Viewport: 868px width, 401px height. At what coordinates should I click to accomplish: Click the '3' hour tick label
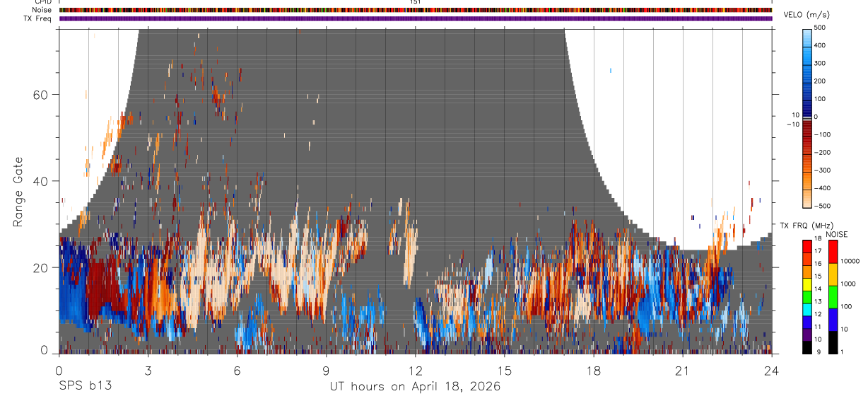point(148,371)
